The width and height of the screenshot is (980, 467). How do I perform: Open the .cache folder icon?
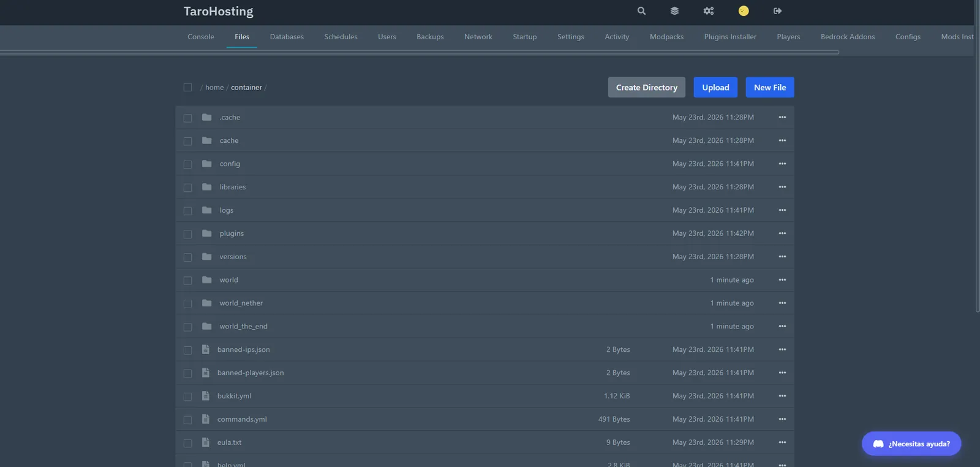click(x=207, y=117)
